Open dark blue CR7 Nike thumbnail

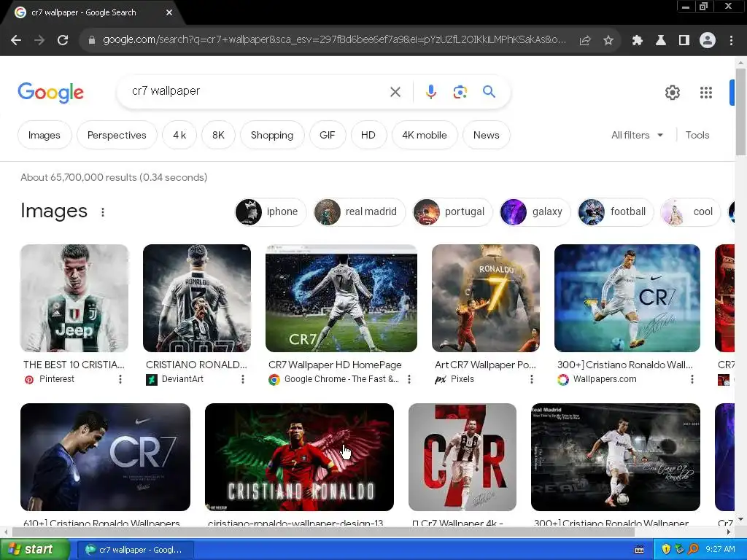point(105,457)
